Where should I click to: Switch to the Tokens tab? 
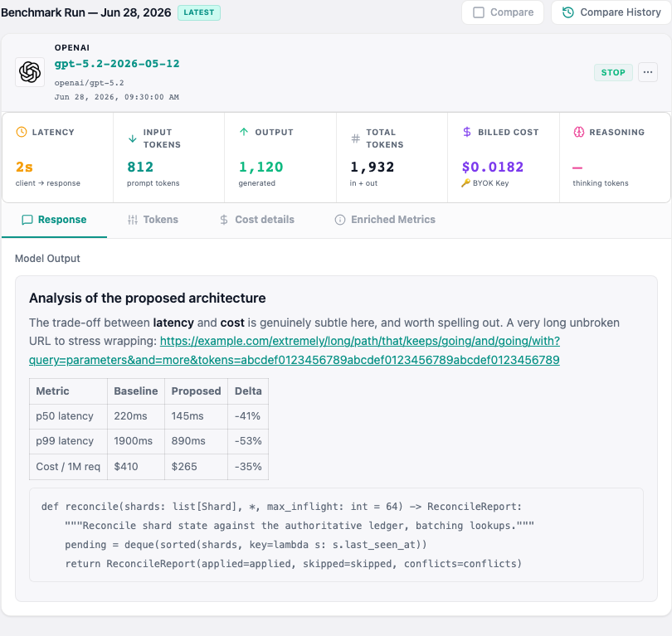153,220
